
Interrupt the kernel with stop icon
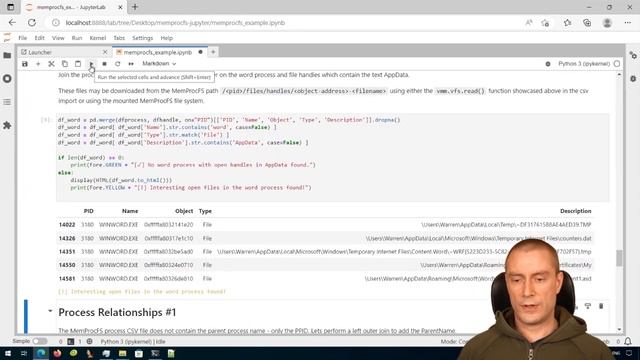click(104, 64)
